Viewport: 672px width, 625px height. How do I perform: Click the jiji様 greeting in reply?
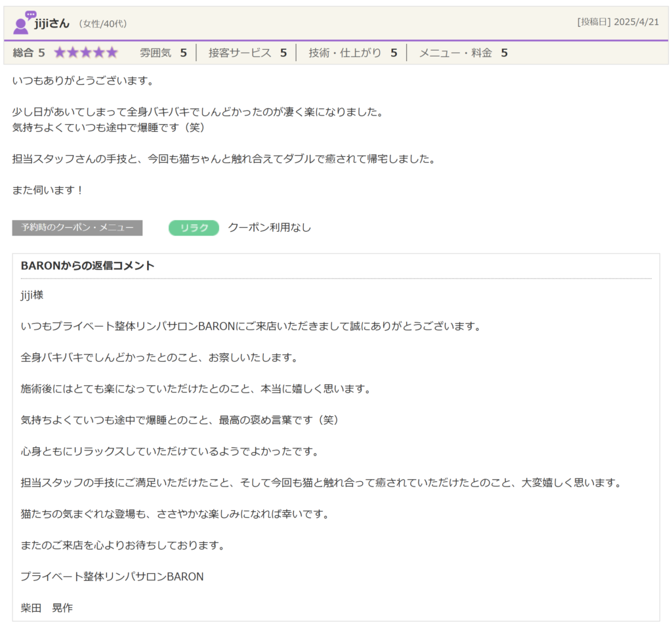point(32,295)
